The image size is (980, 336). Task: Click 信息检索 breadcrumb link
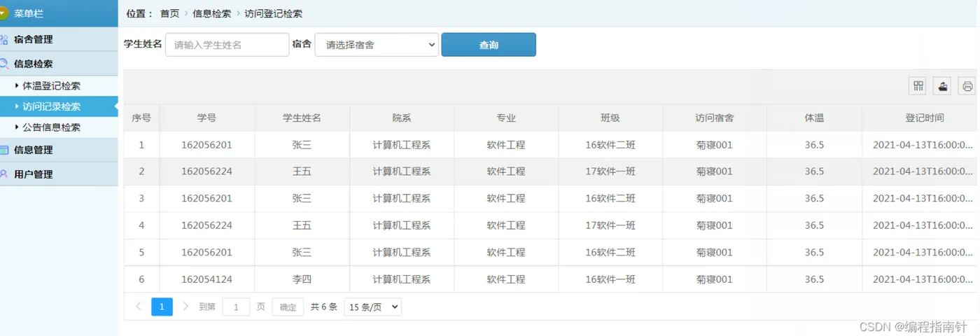[x=212, y=13]
